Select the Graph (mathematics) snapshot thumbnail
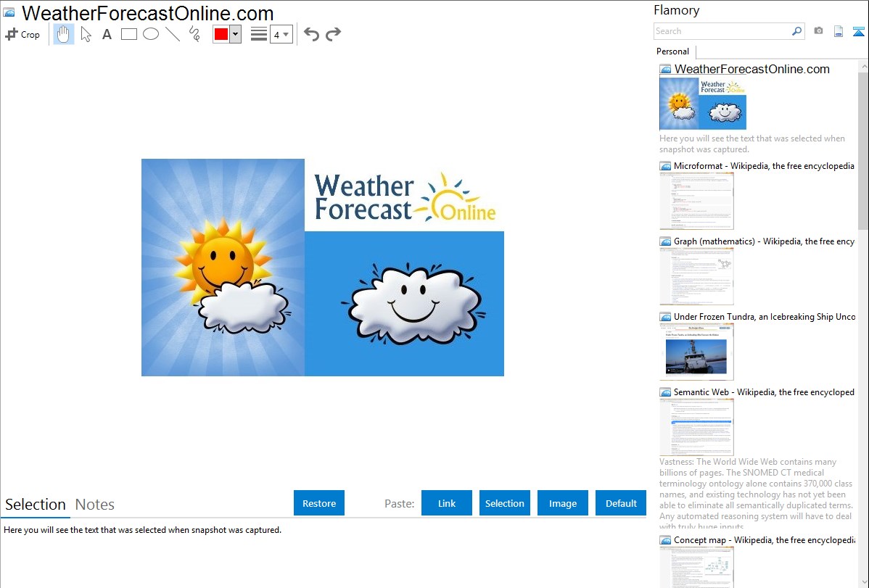Image resolution: width=869 pixels, height=588 pixels. coord(696,276)
